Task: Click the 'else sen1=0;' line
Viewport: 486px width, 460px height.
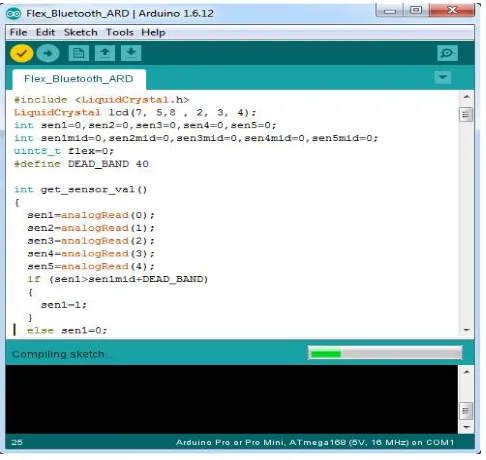Action: pyautogui.click(x=67, y=330)
